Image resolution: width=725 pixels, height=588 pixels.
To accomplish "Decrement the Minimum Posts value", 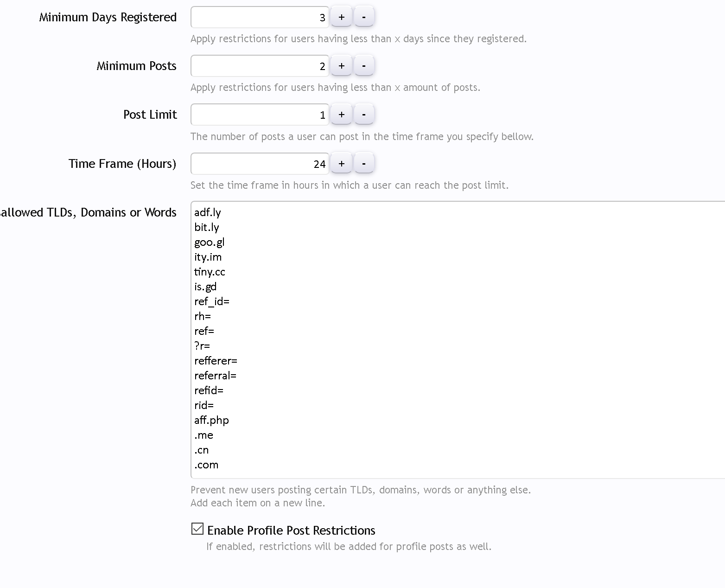I will click(364, 66).
